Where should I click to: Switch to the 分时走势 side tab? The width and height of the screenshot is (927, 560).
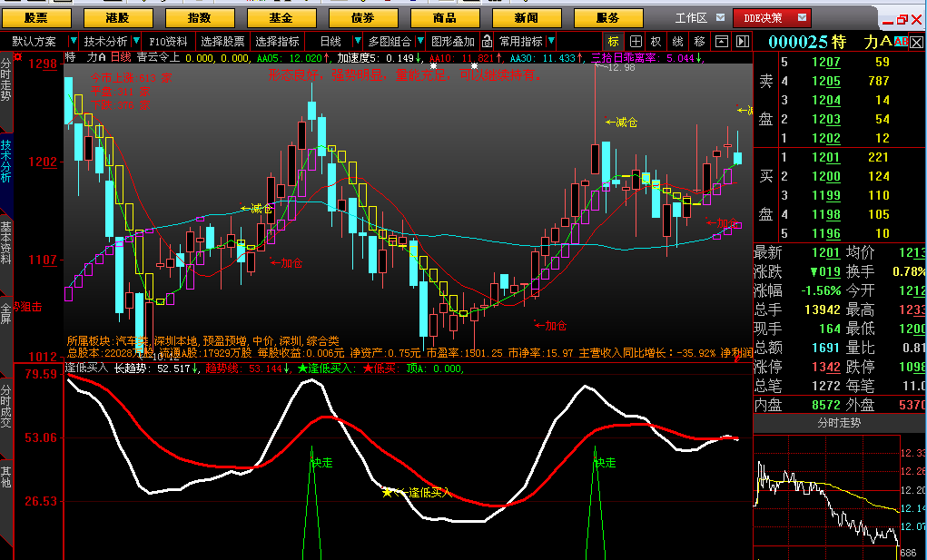pos(6,90)
